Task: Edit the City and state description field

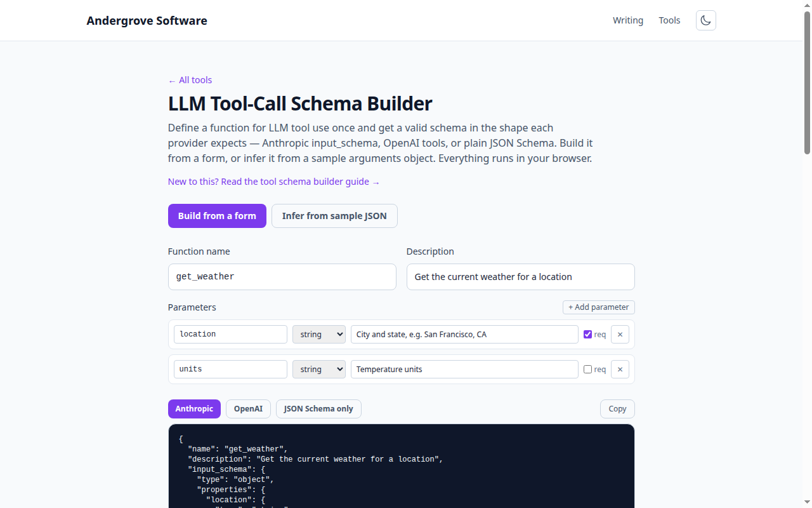Action: [464, 335]
